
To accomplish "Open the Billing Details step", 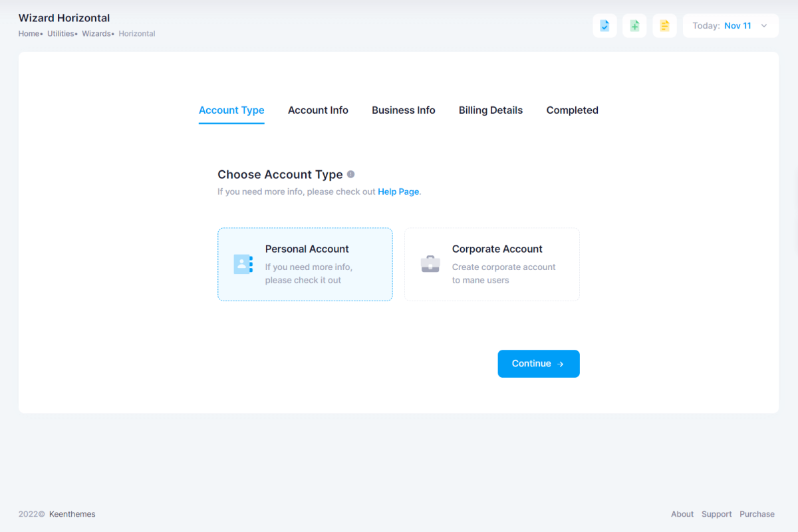I will tap(491, 110).
